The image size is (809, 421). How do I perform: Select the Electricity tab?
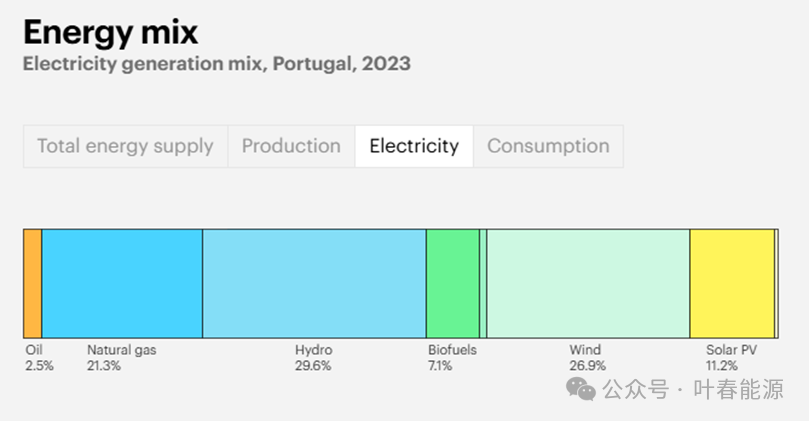[x=414, y=146]
